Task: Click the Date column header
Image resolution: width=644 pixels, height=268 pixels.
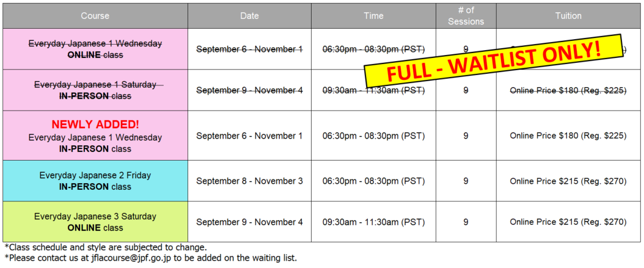Action: pos(249,16)
